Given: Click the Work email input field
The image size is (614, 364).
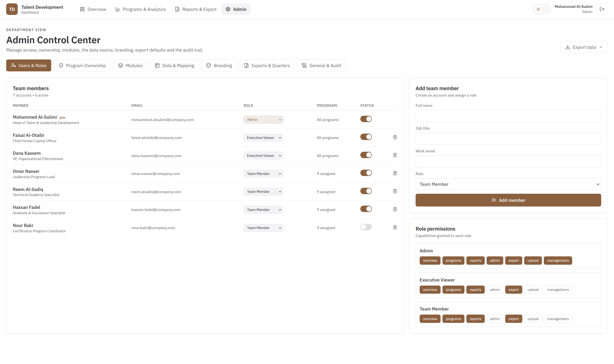Looking at the screenshot, I should pyautogui.click(x=508, y=161).
